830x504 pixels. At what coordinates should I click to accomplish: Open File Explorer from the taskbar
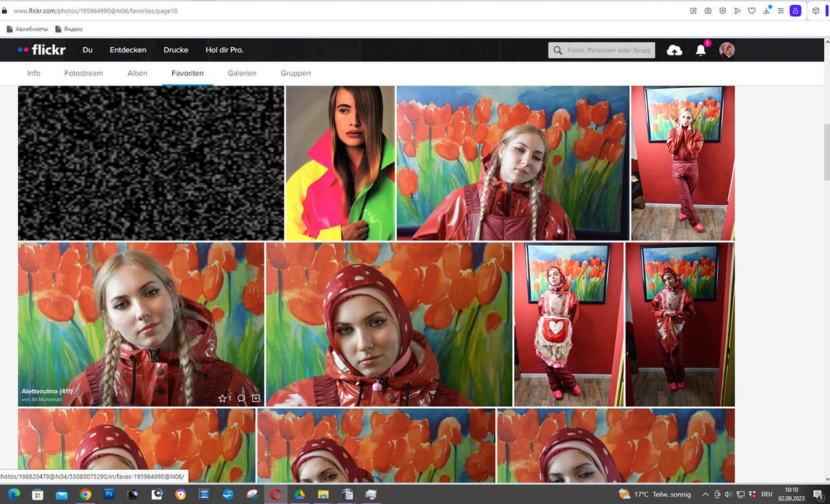pos(323,494)
